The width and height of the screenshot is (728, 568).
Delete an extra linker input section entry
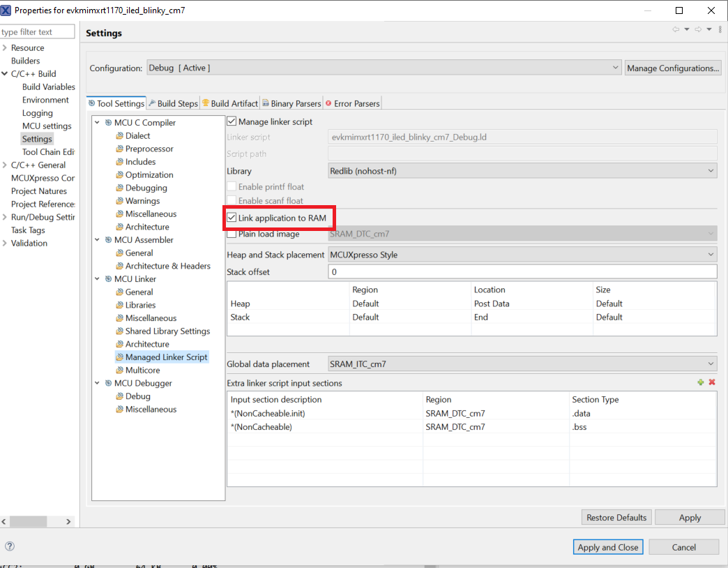click(711, 383)
